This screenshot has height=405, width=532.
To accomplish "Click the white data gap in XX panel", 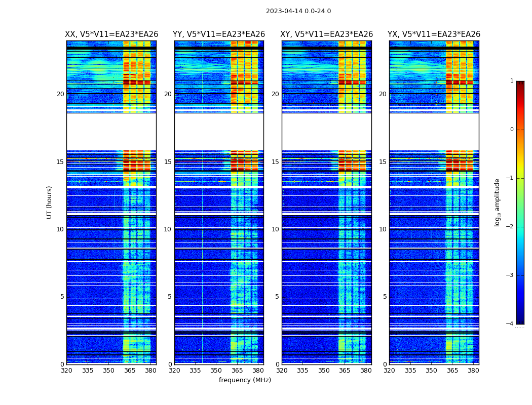I will point(111,132).
